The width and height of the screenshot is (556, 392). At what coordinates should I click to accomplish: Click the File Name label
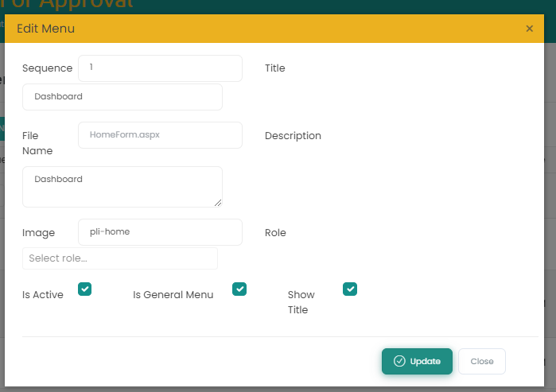(37, 143)
